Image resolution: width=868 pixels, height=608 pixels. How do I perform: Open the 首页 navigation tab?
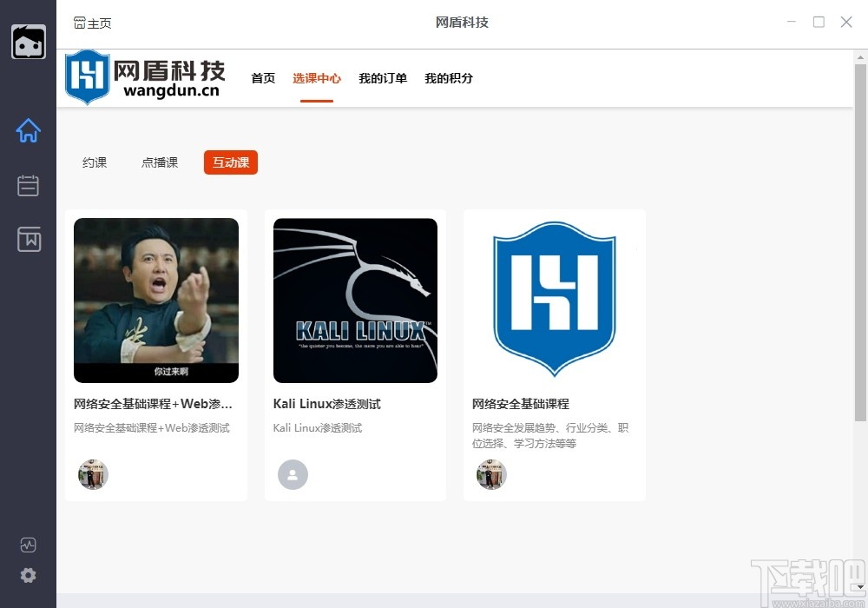click(263, 78)
